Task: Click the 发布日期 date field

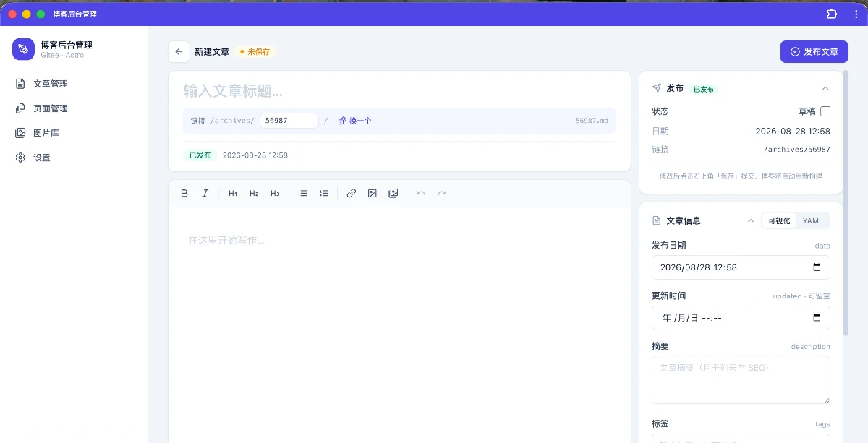Action: [741, 267]
